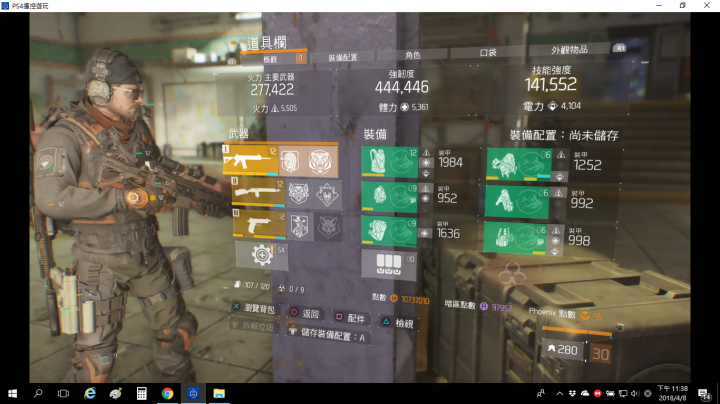Click the gear score 280 indicator
The width and height of the screenshot is (720, 404).
point(563,350)
